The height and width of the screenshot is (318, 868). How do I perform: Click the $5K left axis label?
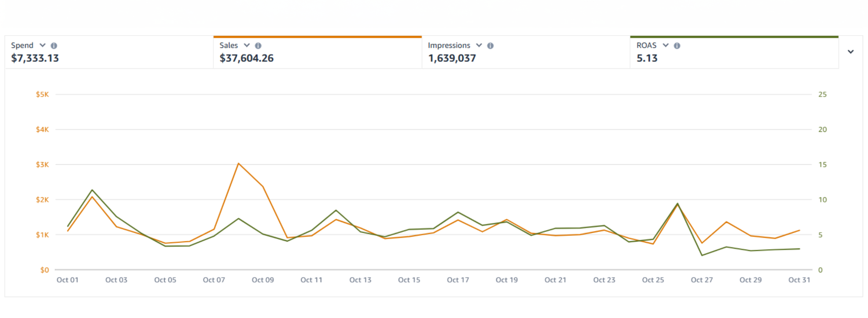click(x=41, y=94)
